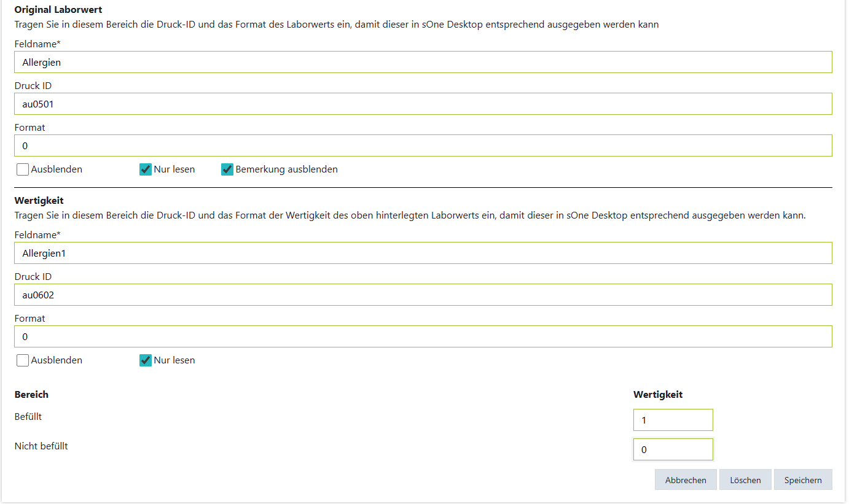Click the Löschen button

[745, 480]
